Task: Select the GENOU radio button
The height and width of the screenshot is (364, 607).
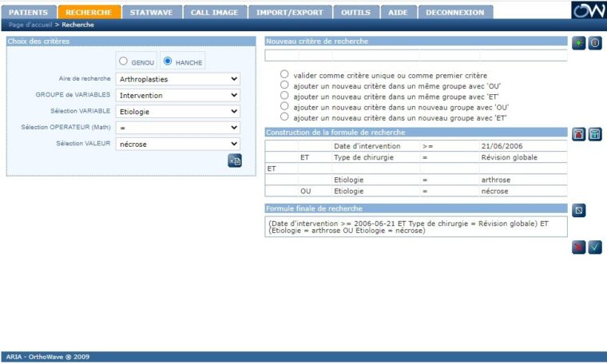Action: pos(123,61)
